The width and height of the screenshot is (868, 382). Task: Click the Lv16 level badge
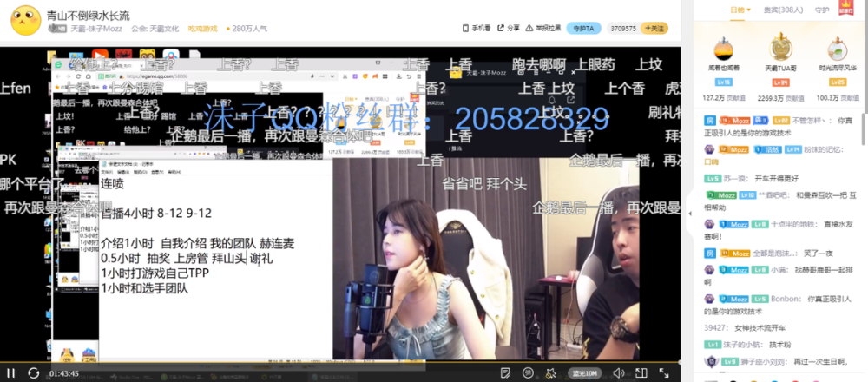[x=724, y=82]
